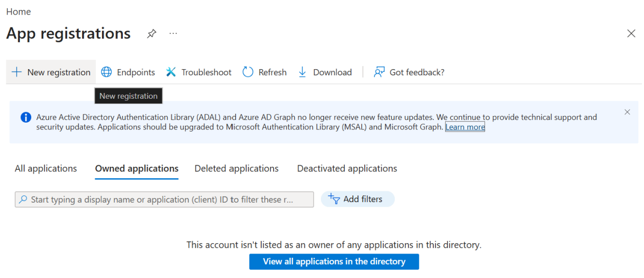Image resolution: width=644 pixels, height=278 pixels.
Task: Switch to the All applications tab
Action: click(46, 168)
